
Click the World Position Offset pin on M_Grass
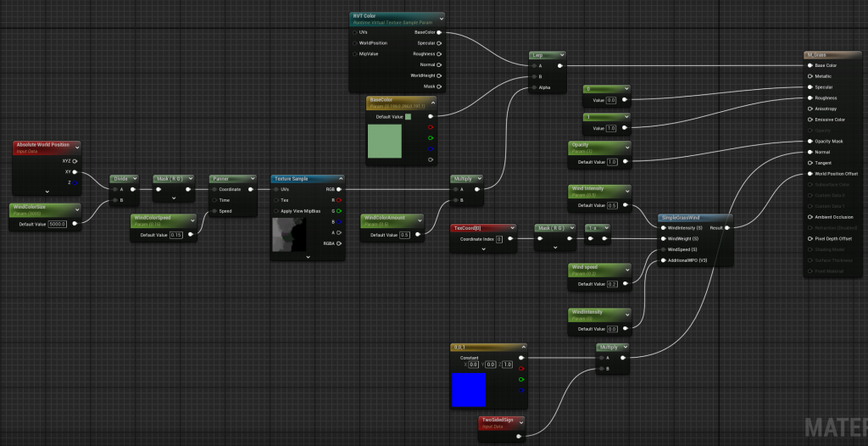808,174
